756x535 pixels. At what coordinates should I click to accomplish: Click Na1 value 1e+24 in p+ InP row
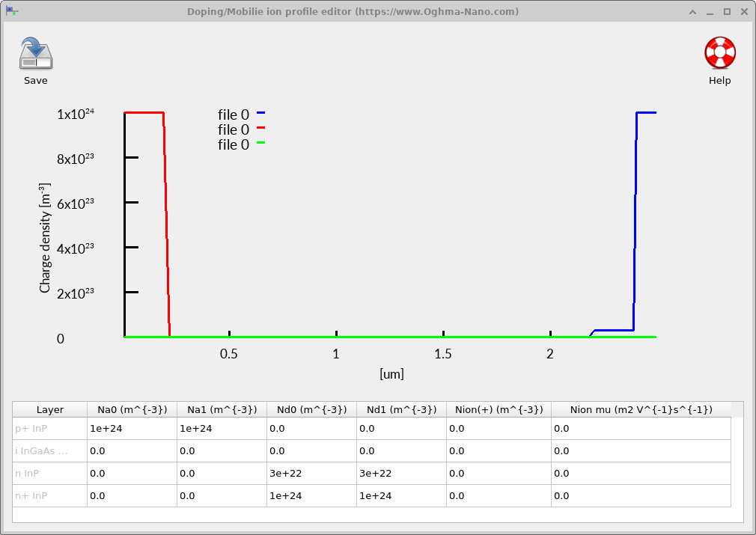pyautogui.click(x=222, y=429)
